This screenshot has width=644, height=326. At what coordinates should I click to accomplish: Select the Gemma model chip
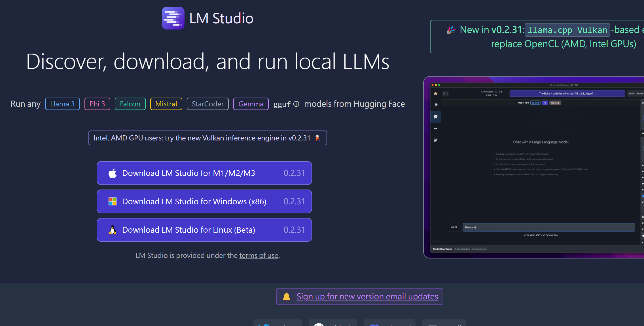coord(251,104)
